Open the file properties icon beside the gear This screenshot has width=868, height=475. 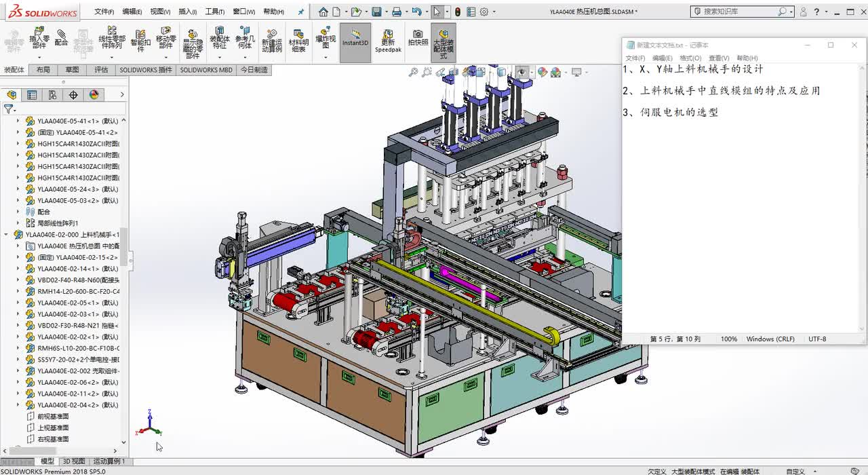(x=471, y=12)
